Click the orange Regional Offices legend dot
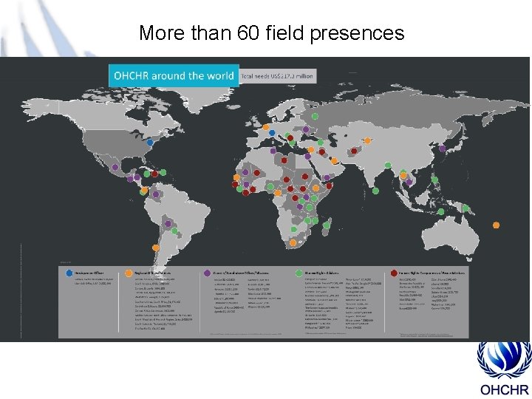 click(x=129, y=273)
